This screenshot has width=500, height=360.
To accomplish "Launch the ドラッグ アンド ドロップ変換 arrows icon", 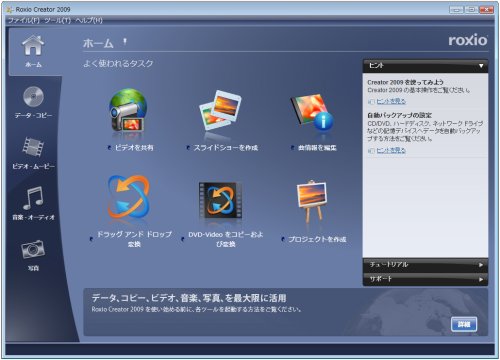I will (128, 197).
